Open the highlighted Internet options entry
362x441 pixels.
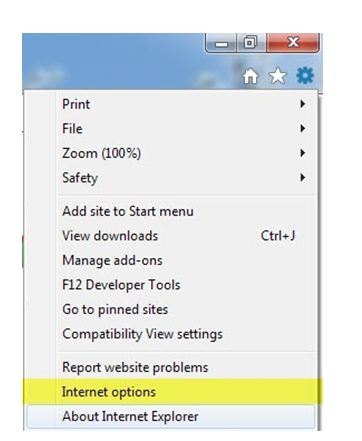[x=171, y=392]
